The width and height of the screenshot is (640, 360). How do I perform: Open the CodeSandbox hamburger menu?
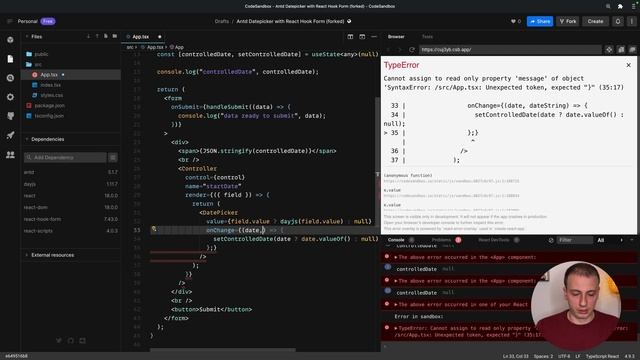click(9, 21)
